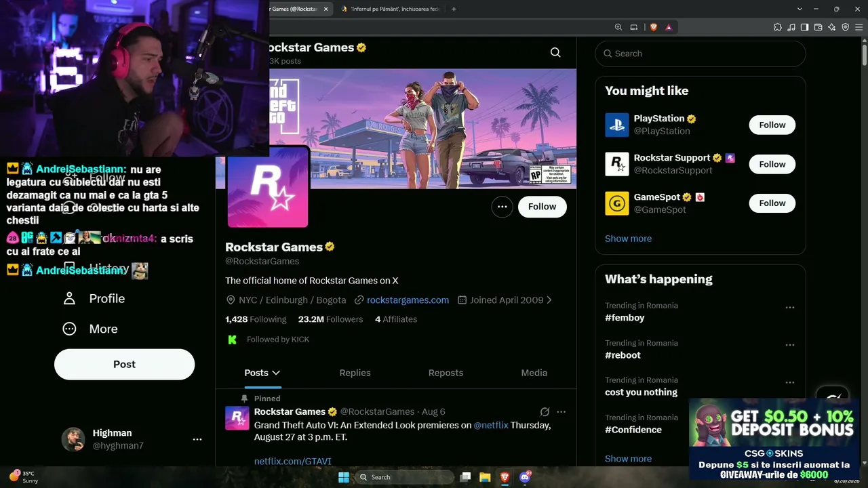This screenshot has width=868, height=488.
Task: Open the Windows Start button
Action: (344, 477)
